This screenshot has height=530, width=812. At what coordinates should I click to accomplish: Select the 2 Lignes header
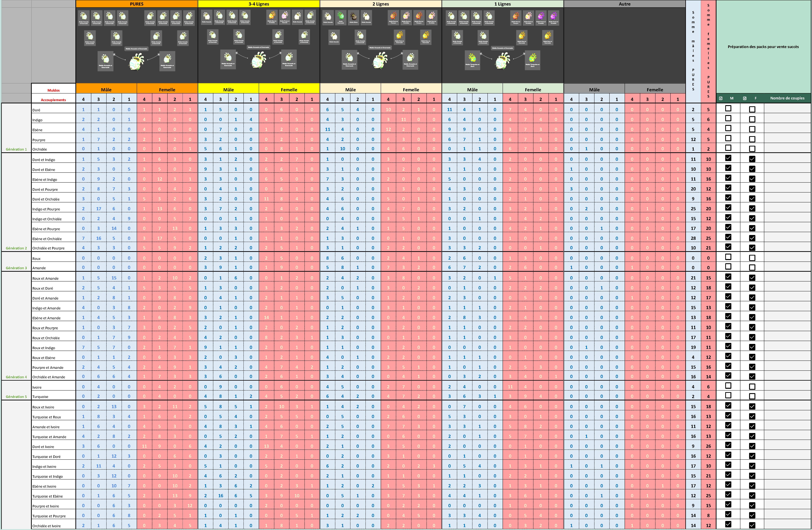coord(381,4)
